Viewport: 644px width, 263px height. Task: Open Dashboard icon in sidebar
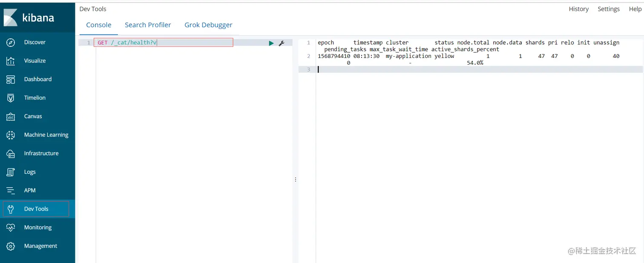[x=11, y=79]
